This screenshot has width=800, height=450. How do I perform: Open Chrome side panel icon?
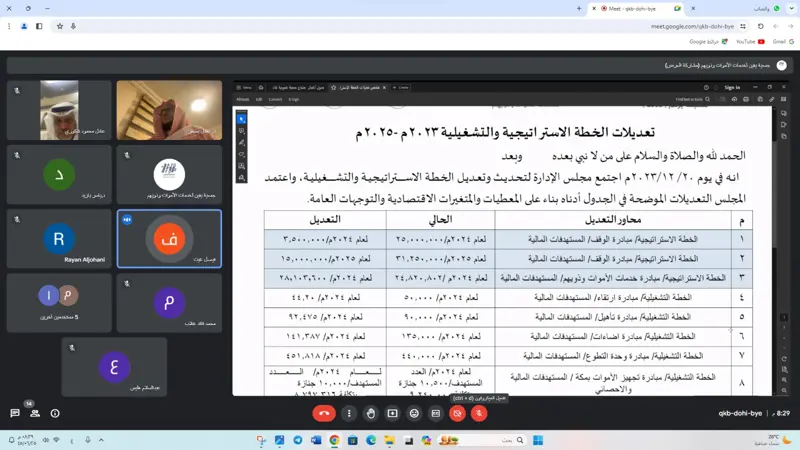pyautogui.click(x=39, y=27)
